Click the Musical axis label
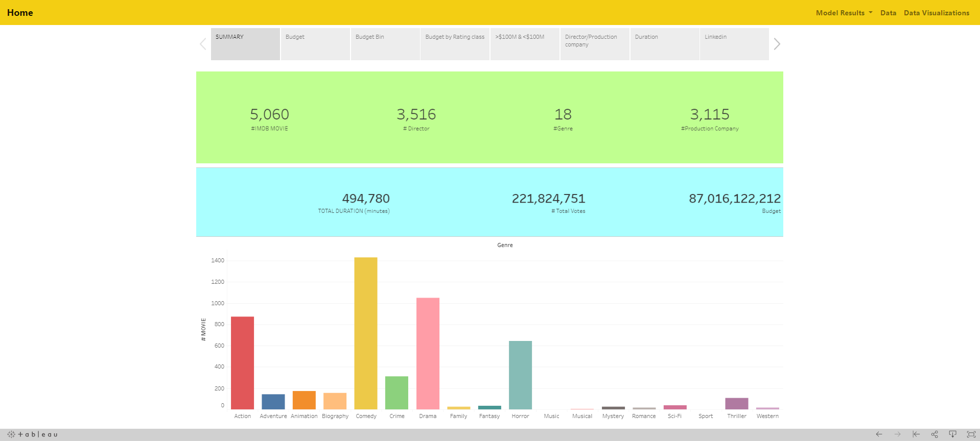 (582, 416)
